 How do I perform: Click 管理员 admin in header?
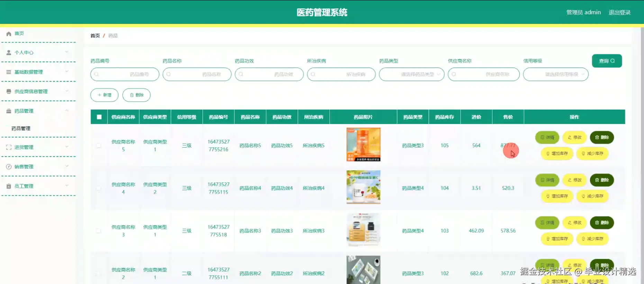583,12
